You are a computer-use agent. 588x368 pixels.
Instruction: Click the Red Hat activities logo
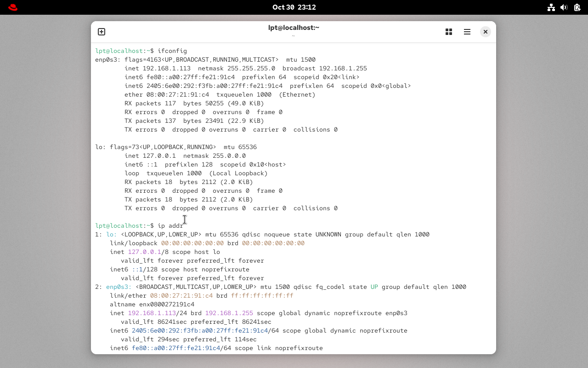click(12, 7)
